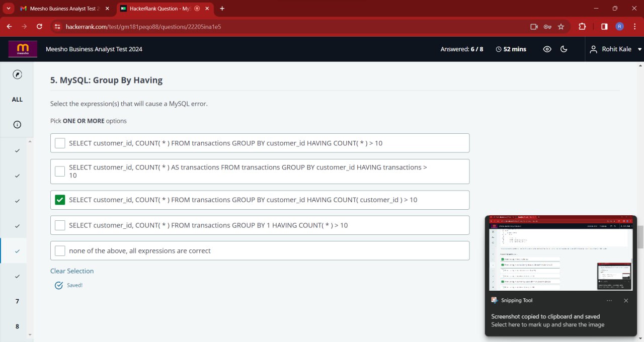The height and width of the screenshot is (342, 644).
Task: Go to question 7
Action: point(17,301)
